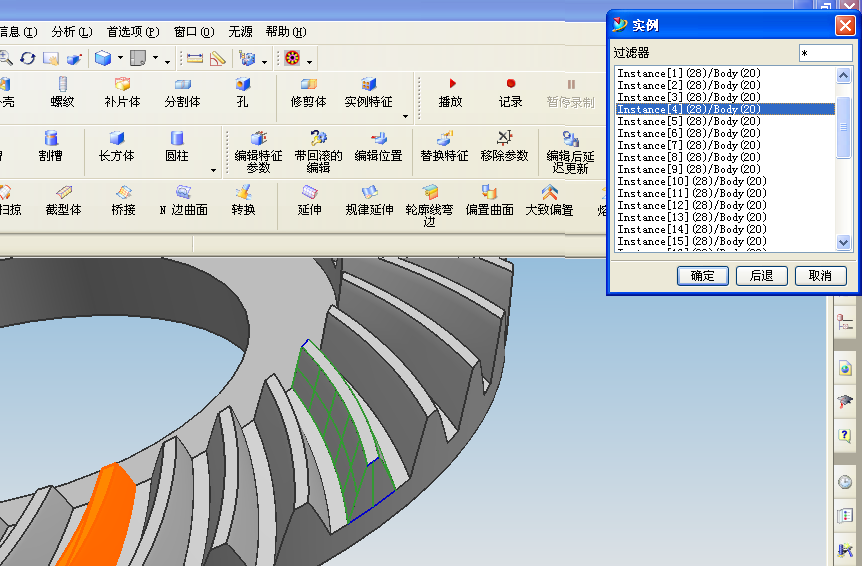
Task: Confirm with the 确定 button
Action: pos(703,276)
